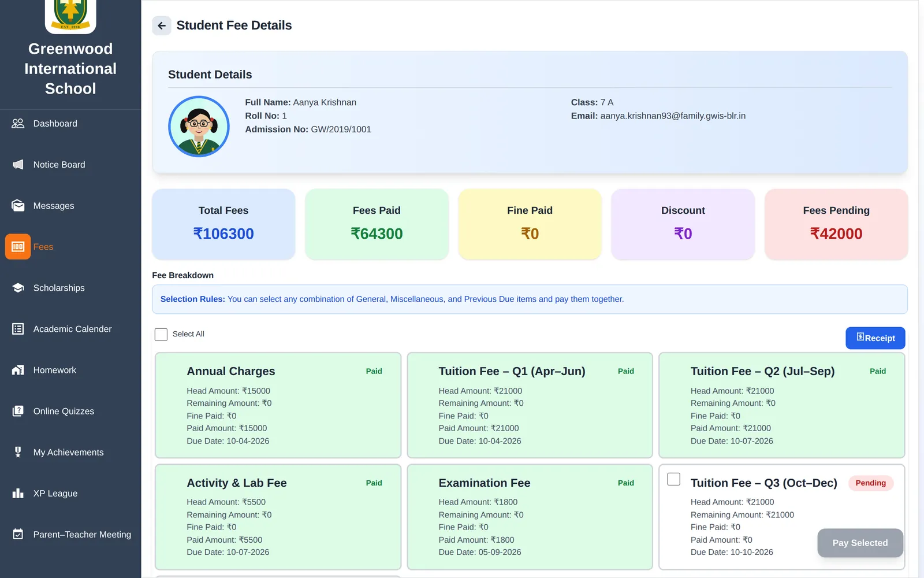Click the Fees Pending ₹42000 card
This screenshot has width=924, height=578.
[836, 224]
